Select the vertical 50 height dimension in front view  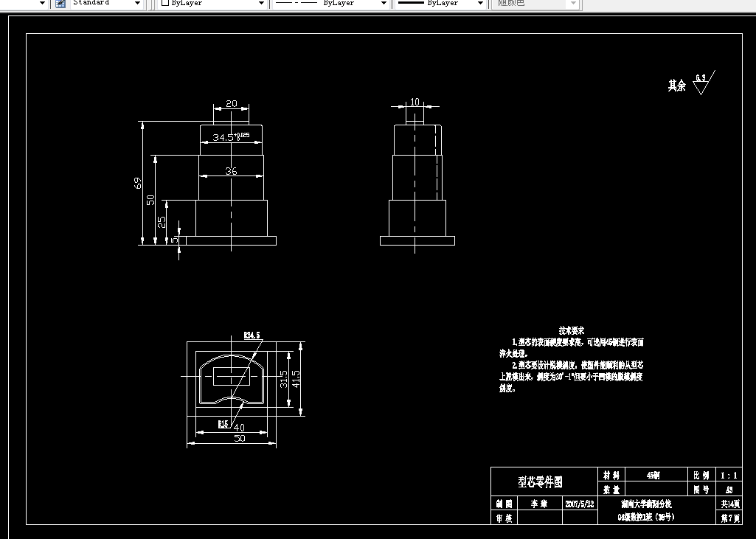click(x=150, y=200)
